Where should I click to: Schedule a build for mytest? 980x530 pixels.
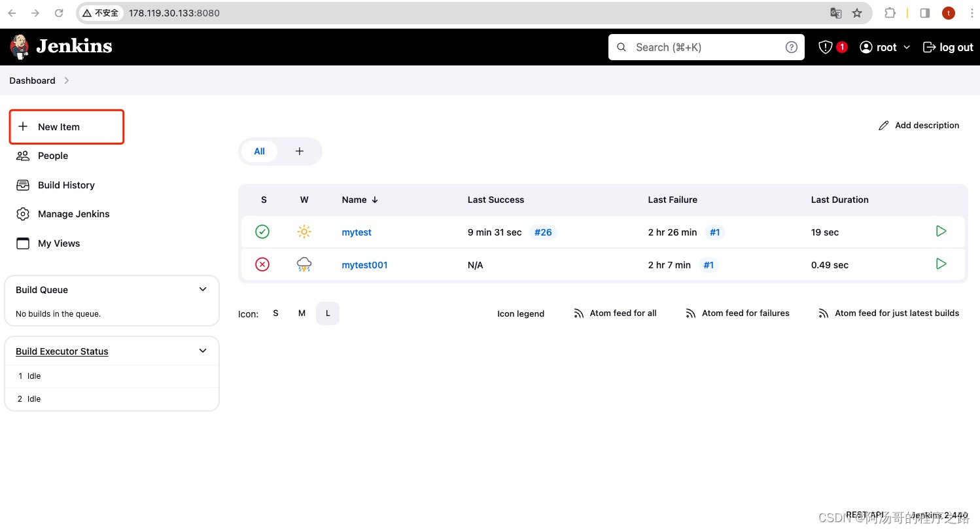coord(941,231)
